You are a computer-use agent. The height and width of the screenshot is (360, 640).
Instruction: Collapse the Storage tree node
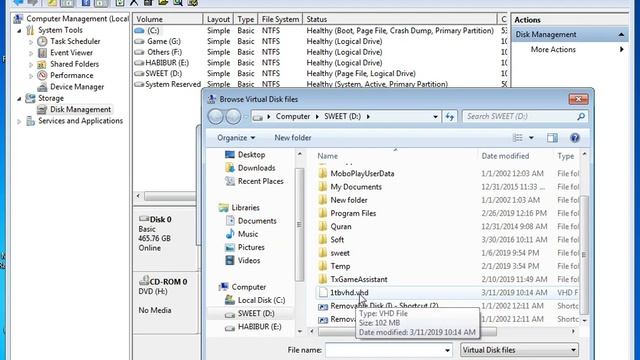pyautogui.click(x=19, y=98)
